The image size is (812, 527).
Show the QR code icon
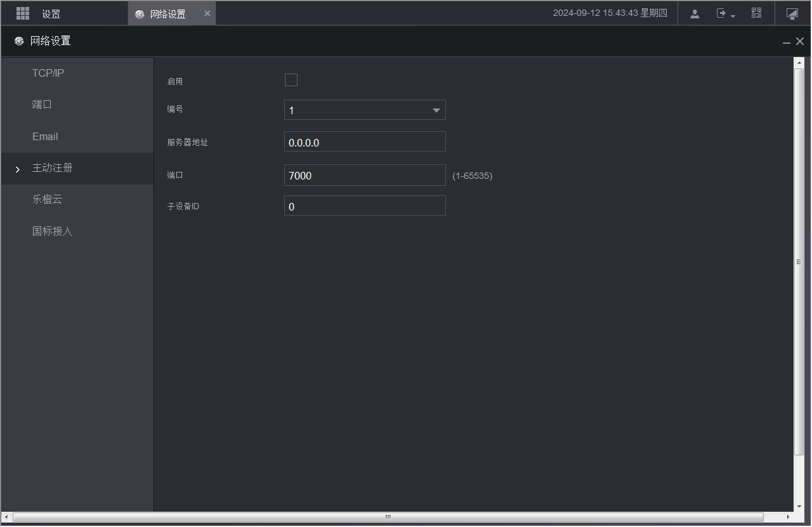(x=756, y=13)
